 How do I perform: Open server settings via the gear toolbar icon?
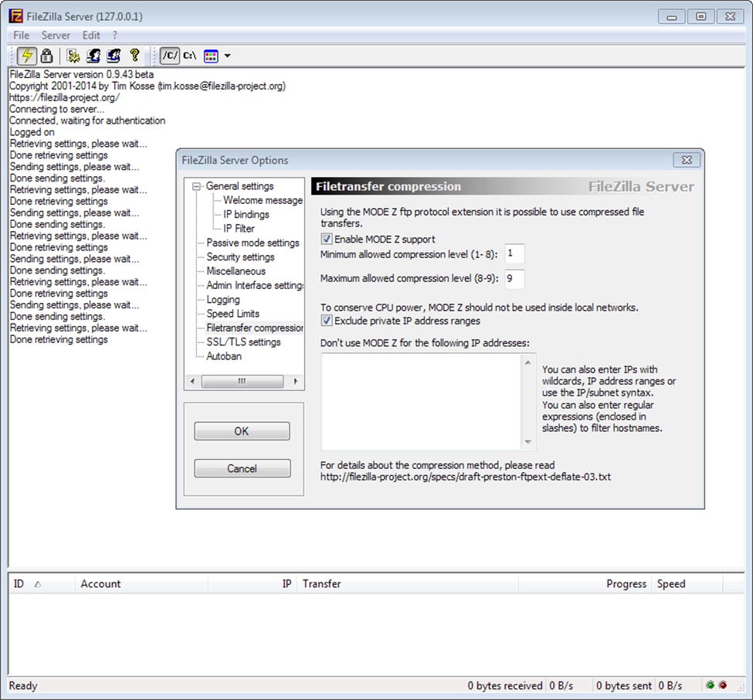pyautogui.click(x=73, y=56)
